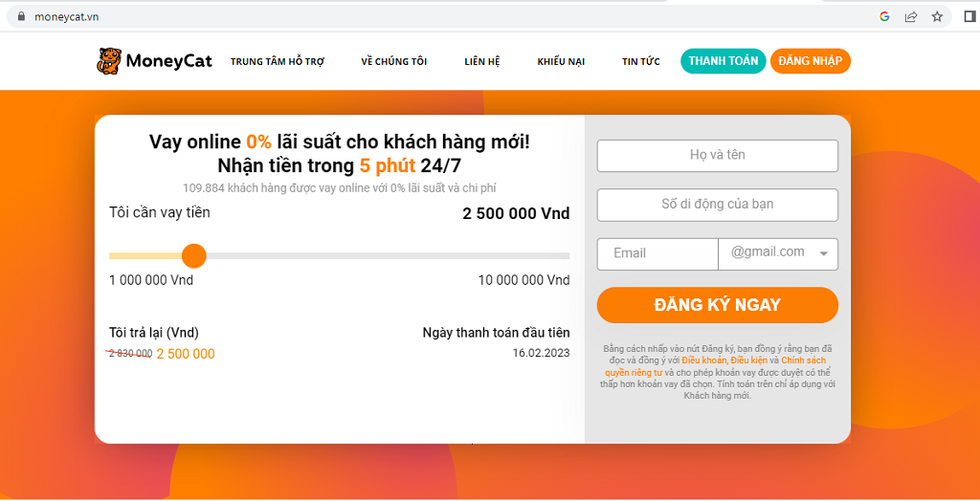This screenshot has height=501, width=980.
Task: Bookmark this page with the star icon
Action: (x=937, y=17)
